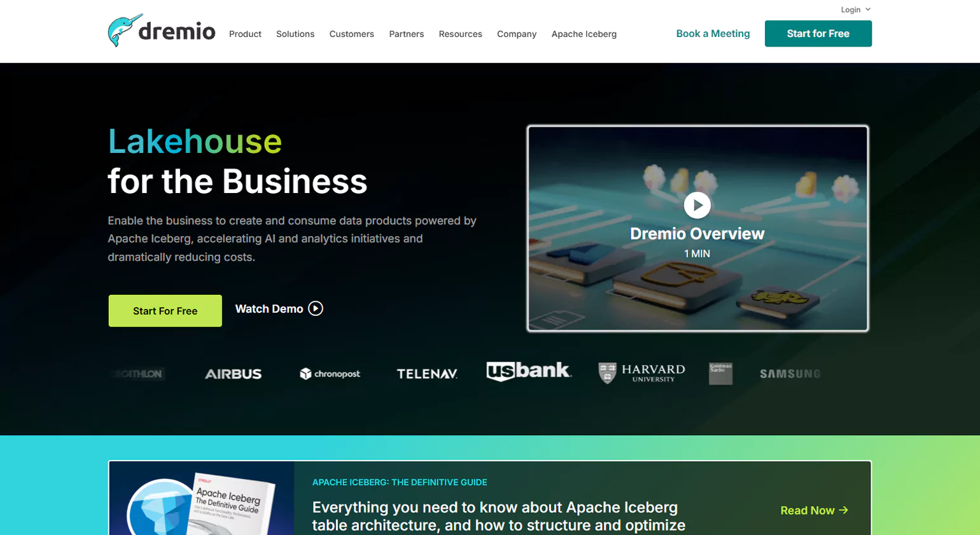Open the Company navigation menu
This screenshot has width=980, height=535.
tap(516, 34)
